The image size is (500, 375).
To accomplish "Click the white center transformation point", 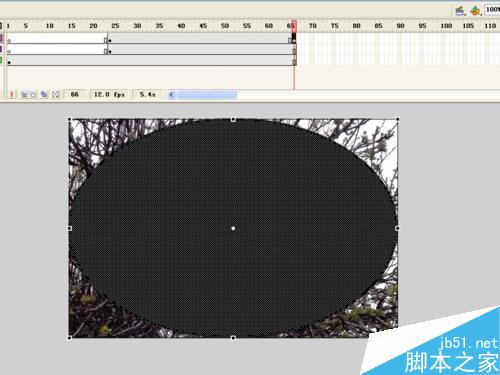I will pyautogui.click(x=233, y=228).
